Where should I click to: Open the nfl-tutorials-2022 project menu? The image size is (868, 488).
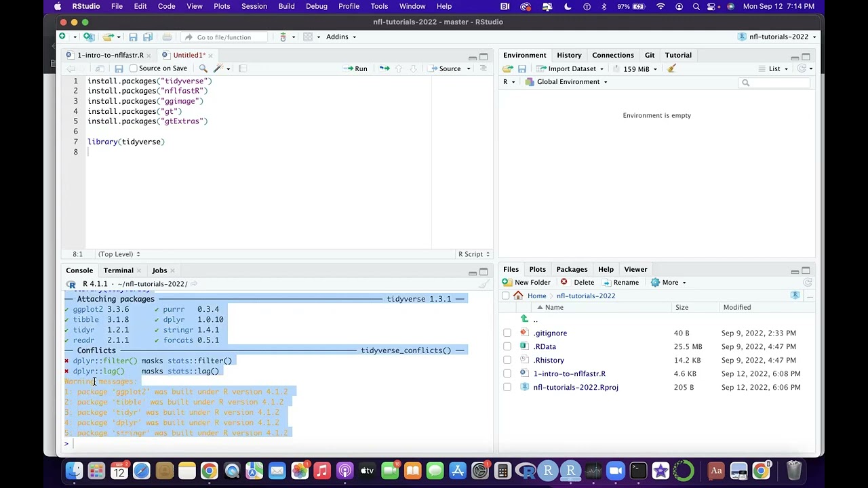(778, 37)
